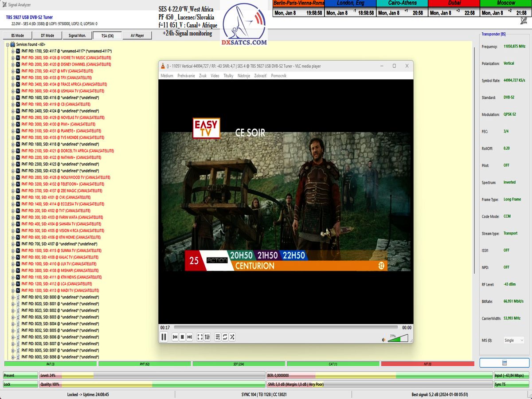Image resolution: width=532 pixels, height=399 pixels.
Task: Collapse the Services found tree root
Action: [8, 44]
